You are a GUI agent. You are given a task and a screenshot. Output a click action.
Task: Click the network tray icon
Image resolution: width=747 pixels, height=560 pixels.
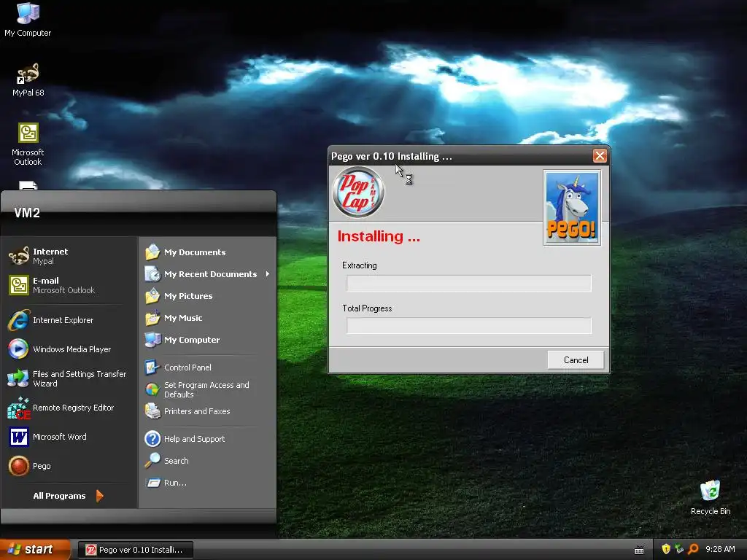679,549
